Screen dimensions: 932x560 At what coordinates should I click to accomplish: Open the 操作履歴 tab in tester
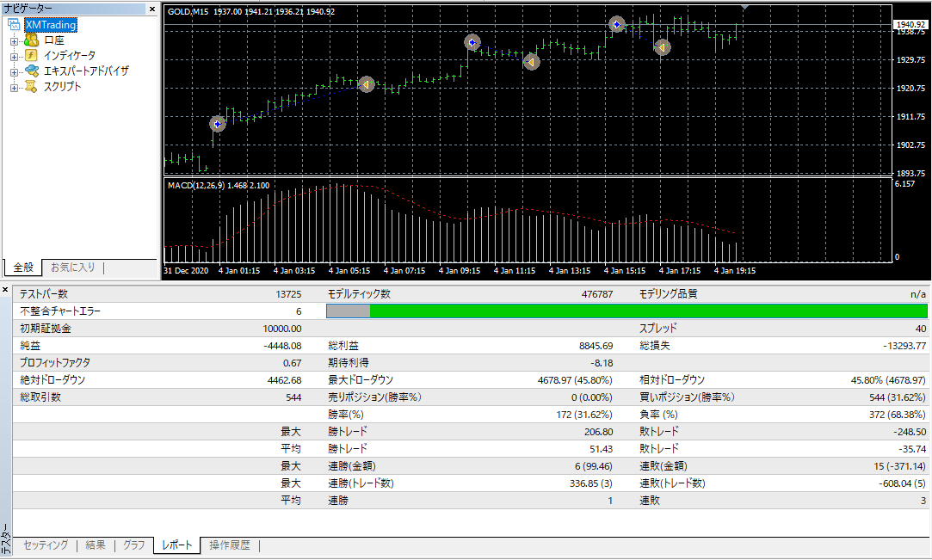click(x=230, y=545)
